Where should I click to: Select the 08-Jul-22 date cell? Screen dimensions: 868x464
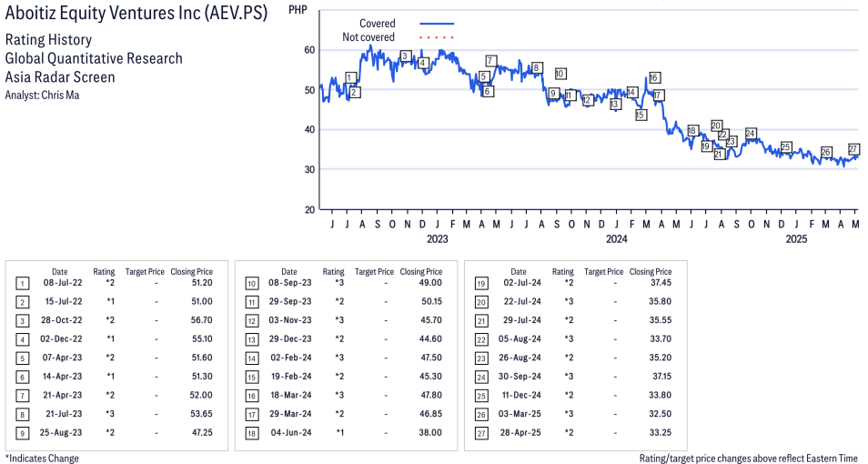coord(63,283)
